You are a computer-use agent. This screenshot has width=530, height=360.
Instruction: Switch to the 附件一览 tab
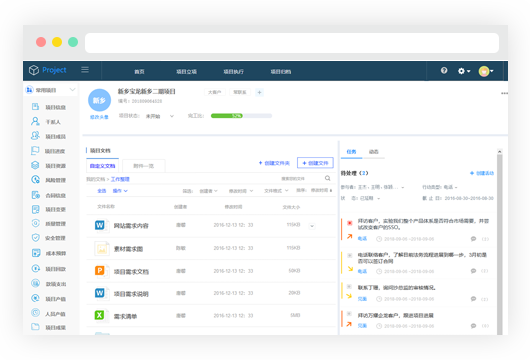(x=144, y=166)
